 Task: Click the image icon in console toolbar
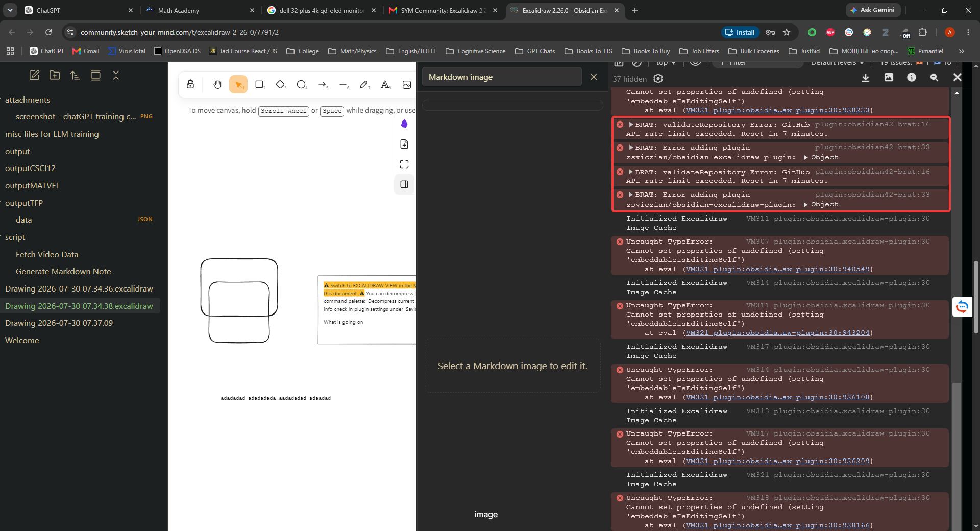[x=889, y=77]
